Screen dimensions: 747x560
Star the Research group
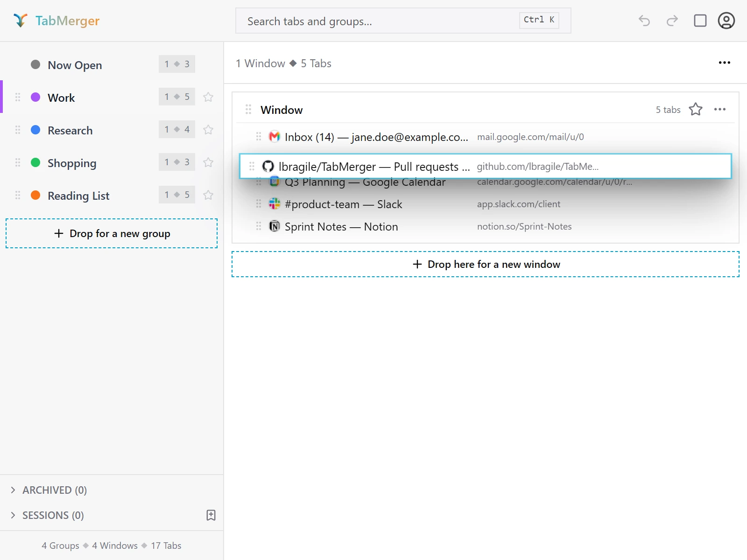[208, 130]
